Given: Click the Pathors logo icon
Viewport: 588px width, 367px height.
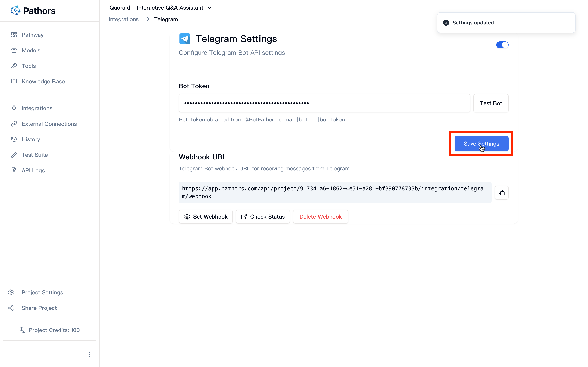Looking at the screenshot, I should pos(15,10).
